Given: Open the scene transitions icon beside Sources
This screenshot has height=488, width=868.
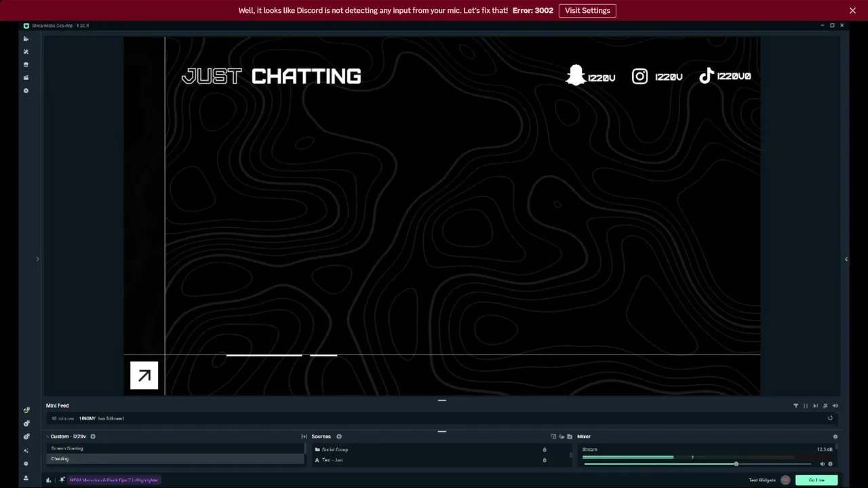Looking at the screenshot, I should (304, 436).
